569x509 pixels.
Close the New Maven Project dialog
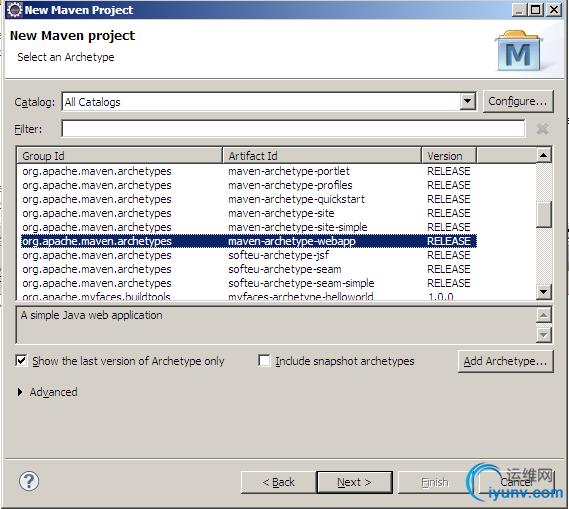[554, 9]
